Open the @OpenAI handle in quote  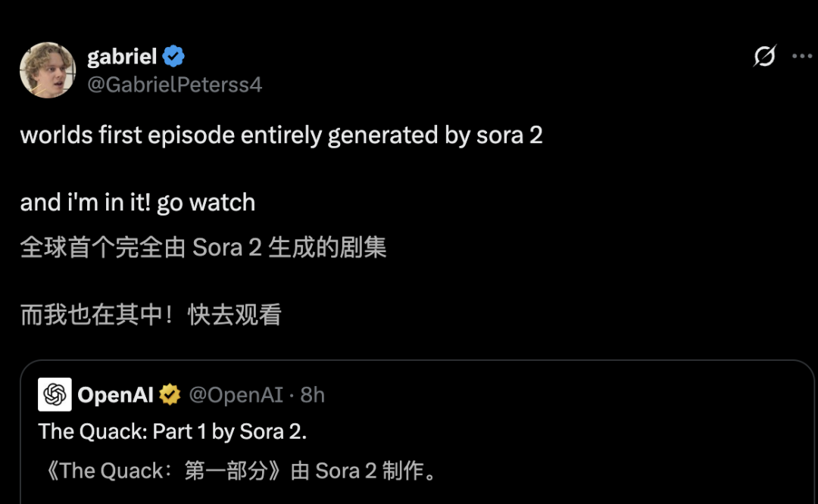click(x=235, y=394)
